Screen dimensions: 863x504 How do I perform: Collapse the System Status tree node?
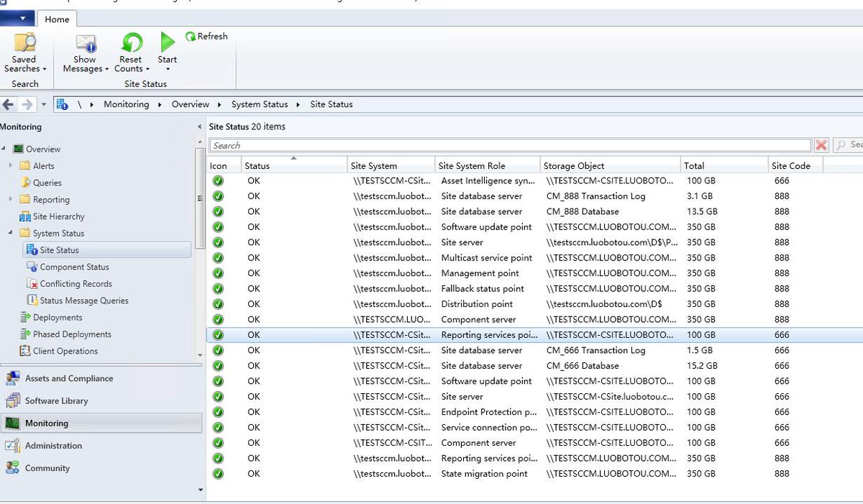click(x=11, y=233)
